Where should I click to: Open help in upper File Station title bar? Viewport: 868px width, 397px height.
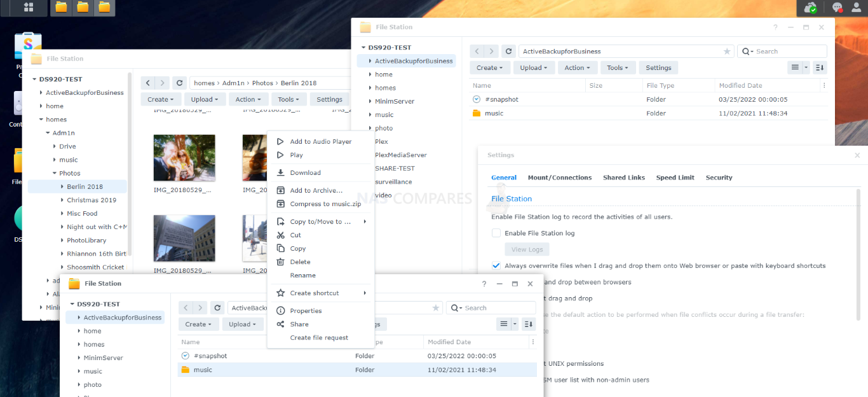(775, 27)
